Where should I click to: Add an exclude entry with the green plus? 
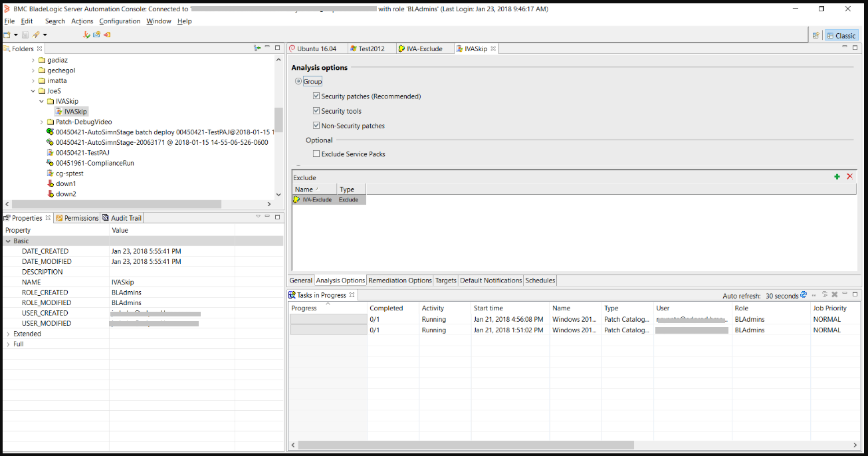[837, 176]
